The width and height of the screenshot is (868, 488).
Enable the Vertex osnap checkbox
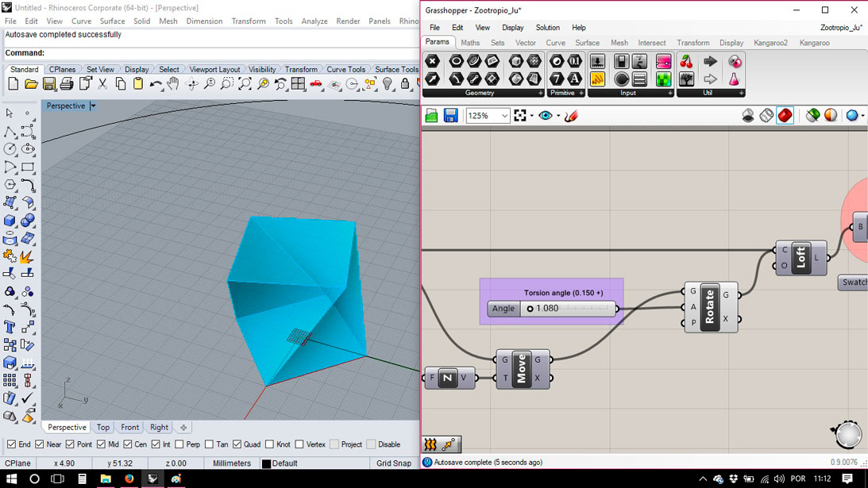click(x=299, y=444)
